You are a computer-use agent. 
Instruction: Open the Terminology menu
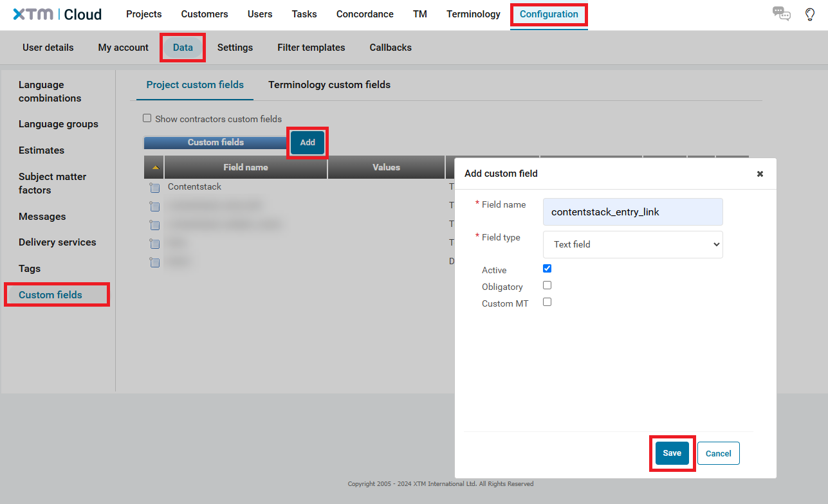click(x=474, y=14)
